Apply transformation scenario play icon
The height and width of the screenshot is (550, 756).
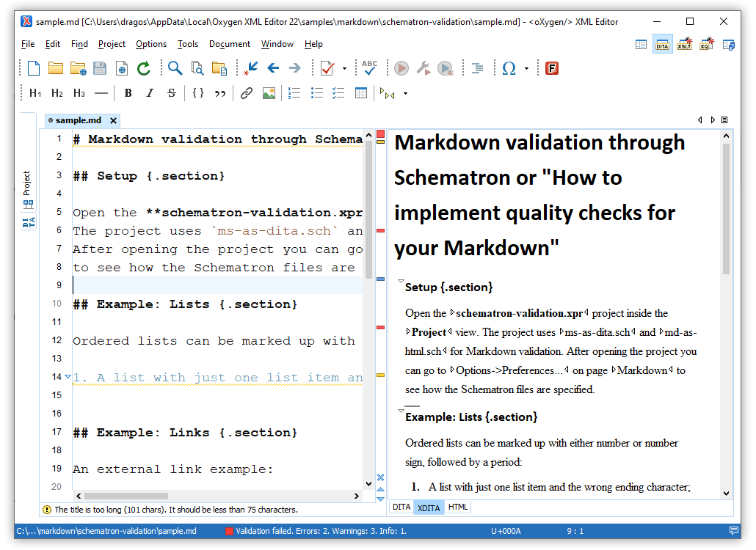401,68
